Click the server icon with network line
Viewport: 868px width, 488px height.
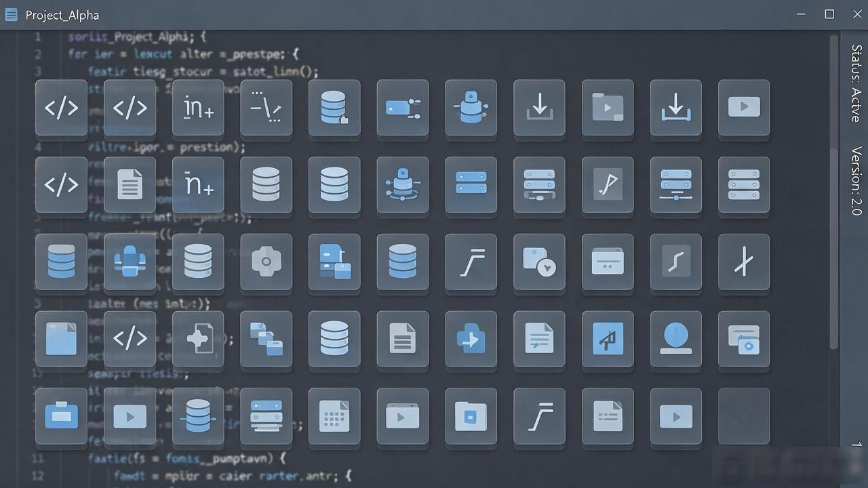[676, 184]
